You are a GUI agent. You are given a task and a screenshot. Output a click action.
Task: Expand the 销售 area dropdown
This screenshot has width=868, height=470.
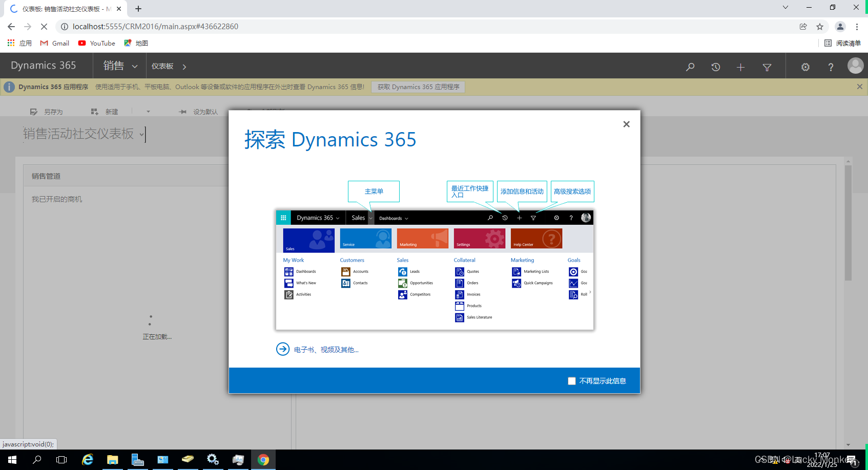(135, 66)
